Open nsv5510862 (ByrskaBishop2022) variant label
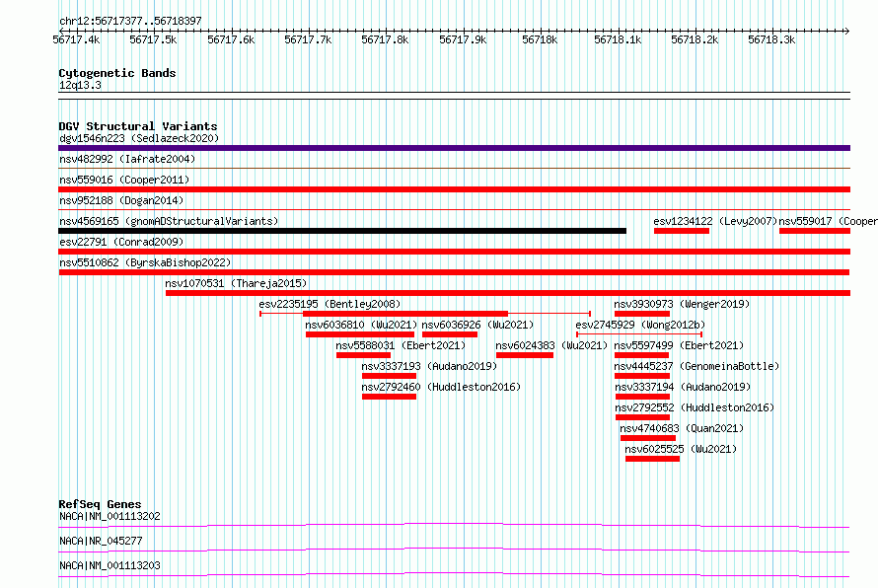The image size is (878, 588). (x=145, y=262)
